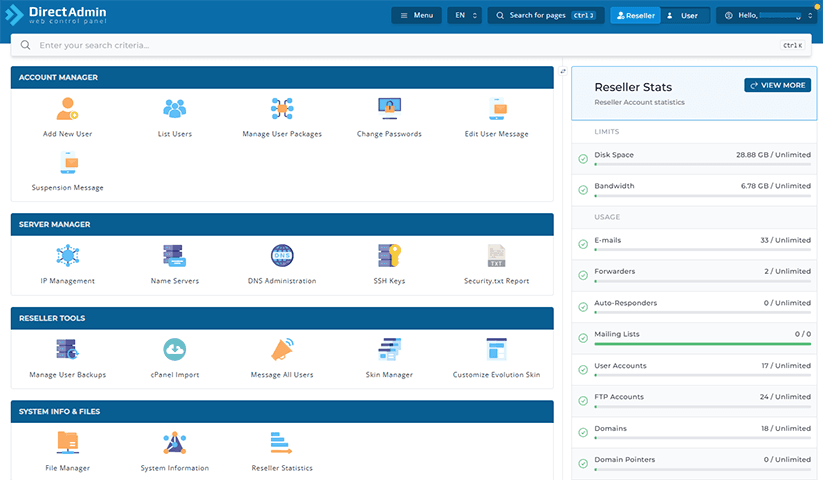Image resolution: width=823 pixels, height=480 pixels.
Task: Open Skin Manager icon
Action: [389, 349]
